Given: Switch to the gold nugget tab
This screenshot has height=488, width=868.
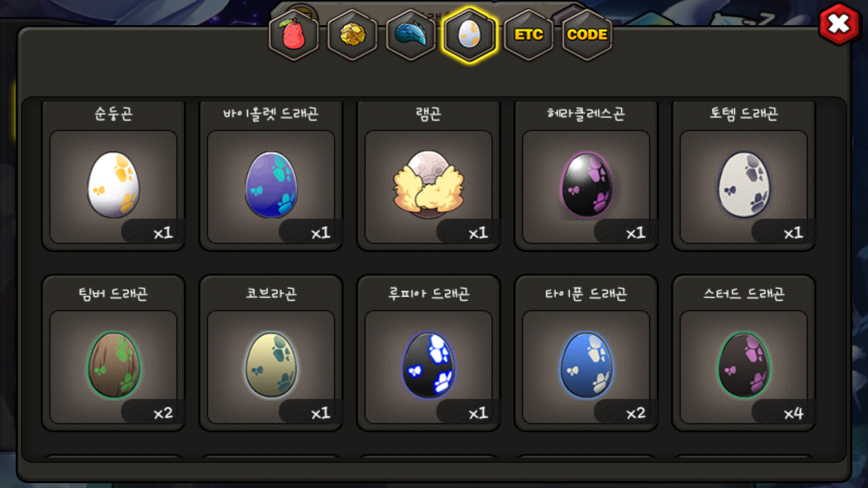Looking at the screenshot, I should [x=352, y=35].
